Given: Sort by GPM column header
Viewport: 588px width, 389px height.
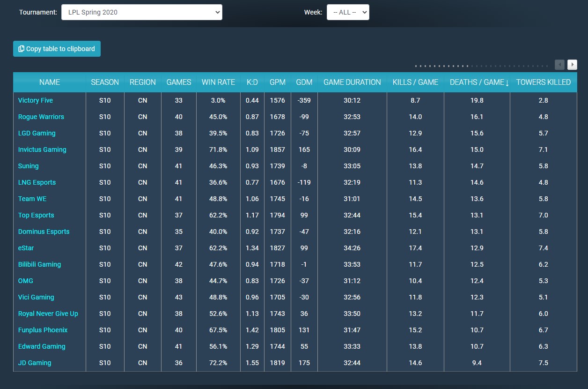Looking at the screenshot, I should 278,82.
